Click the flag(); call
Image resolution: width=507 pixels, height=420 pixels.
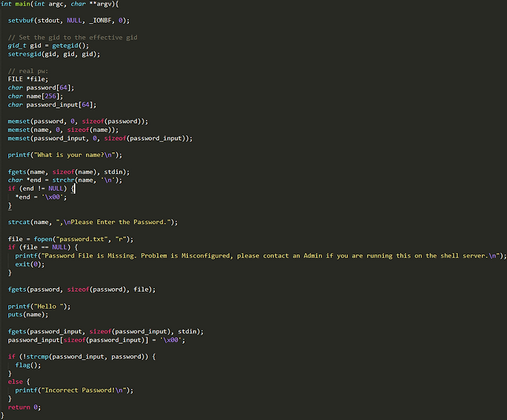click(x=28, y=365)
